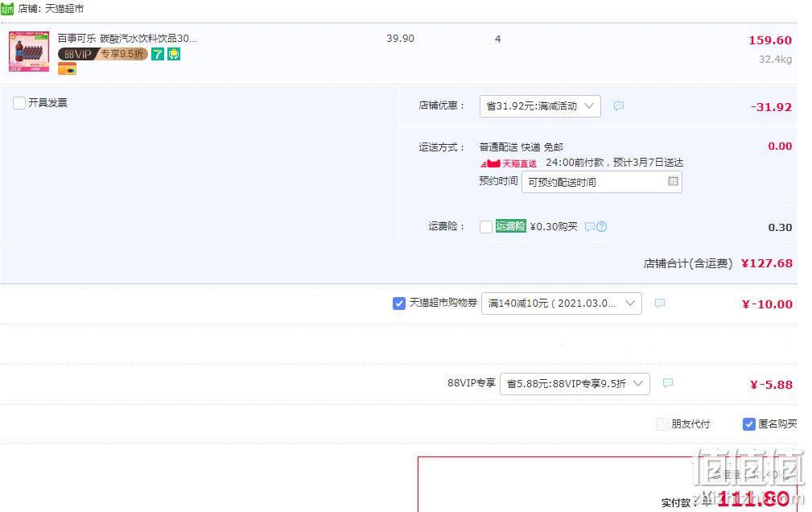Click the 88VIP deduction ¥-5.88
The width and height of the screenshot is (812, 512).
pos(772,385)
